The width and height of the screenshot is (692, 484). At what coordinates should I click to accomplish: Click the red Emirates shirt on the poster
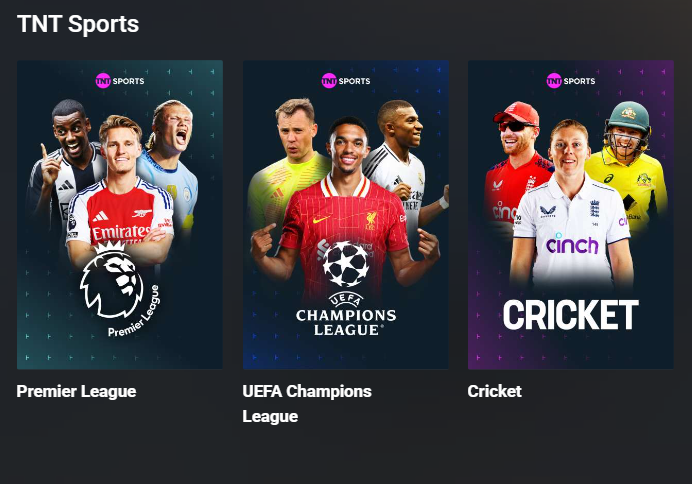120,212
